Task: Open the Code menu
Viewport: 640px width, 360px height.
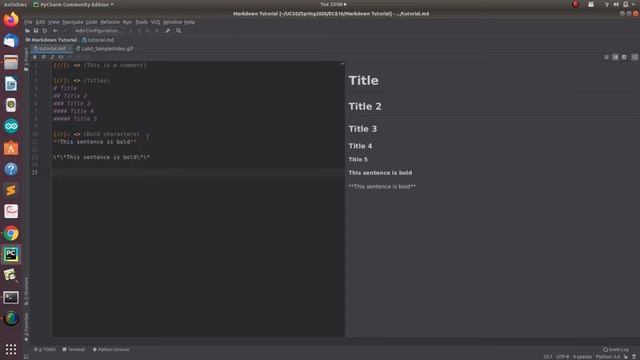Action: point(91,22)
